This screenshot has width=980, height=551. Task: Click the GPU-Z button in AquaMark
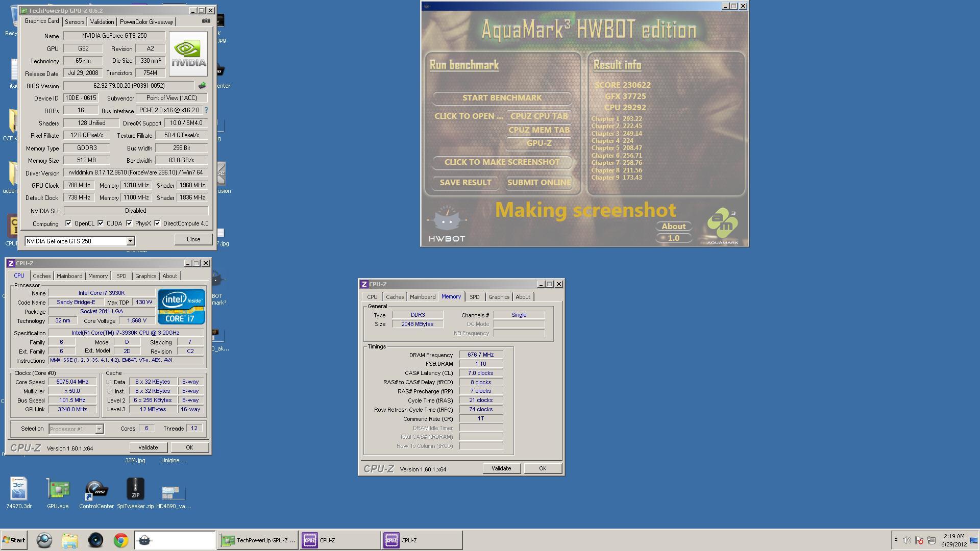click(x=539, y=143)
